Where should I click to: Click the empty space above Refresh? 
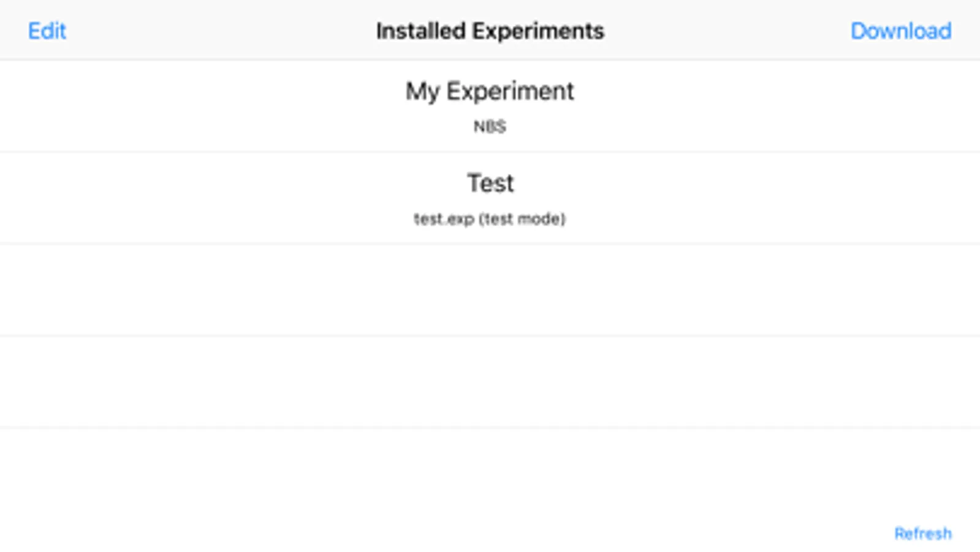coord(922,478)
